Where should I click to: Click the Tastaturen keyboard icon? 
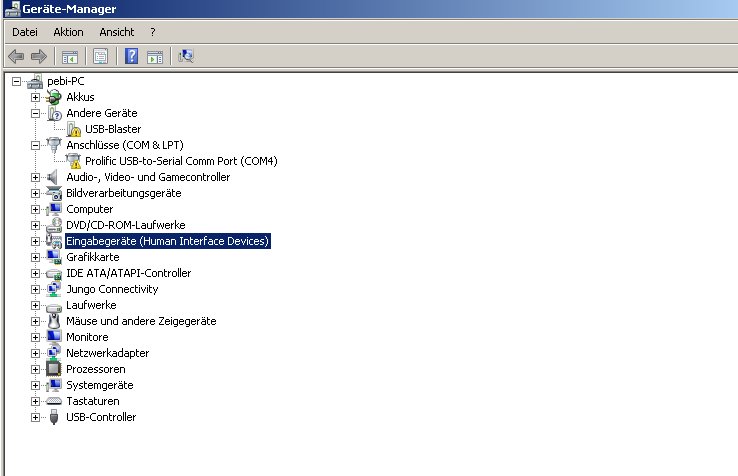click(x=54, y=401)
